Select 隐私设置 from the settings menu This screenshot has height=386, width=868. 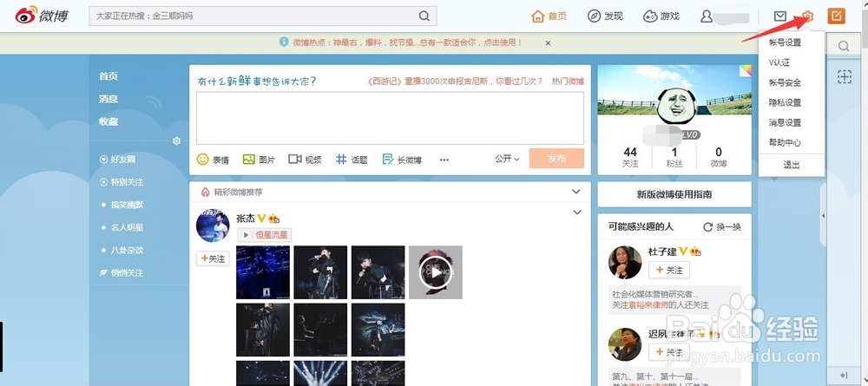pyautogui.click(x=785, y=102)
